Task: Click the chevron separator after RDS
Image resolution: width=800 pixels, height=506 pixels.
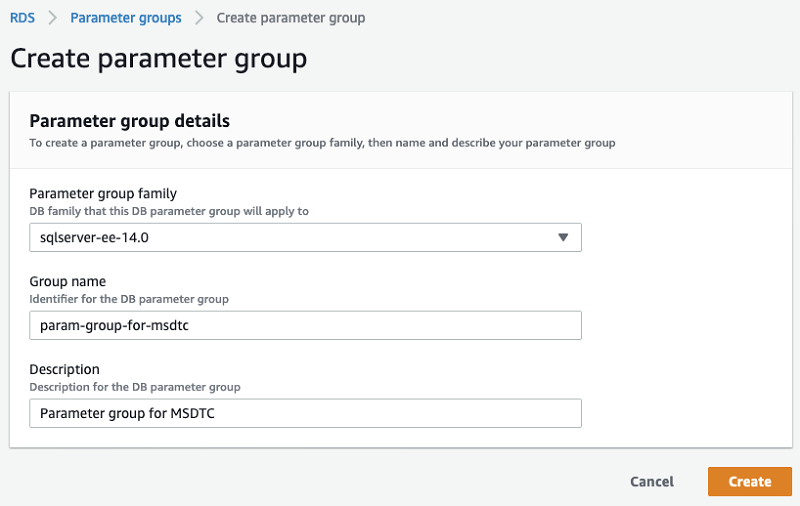Action: 53,18
